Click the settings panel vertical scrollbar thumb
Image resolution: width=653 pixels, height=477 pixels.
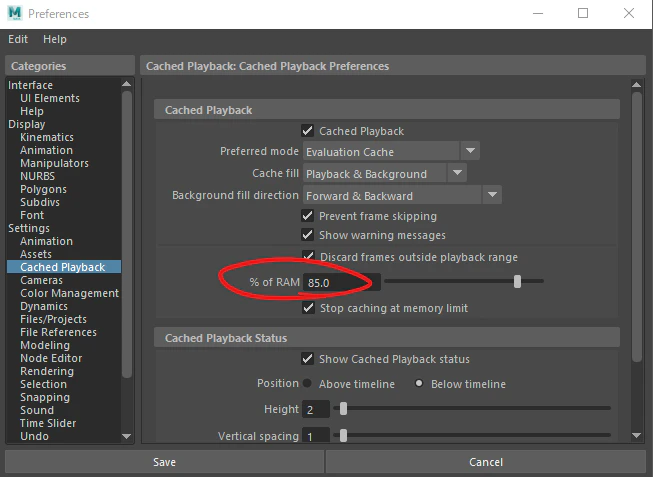coord(636,227)
